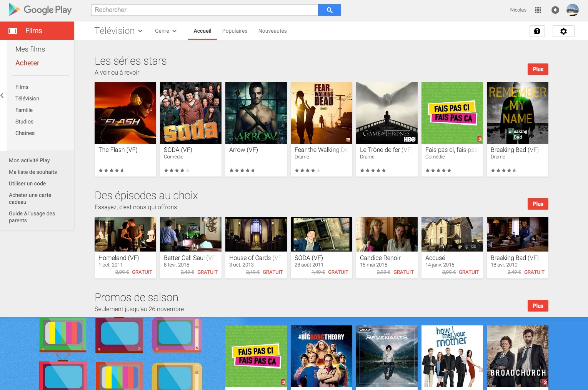The height and width of the screenshot is (390, 588).
Task: Open the account profile avatar
Action: (x=573, y=10)
